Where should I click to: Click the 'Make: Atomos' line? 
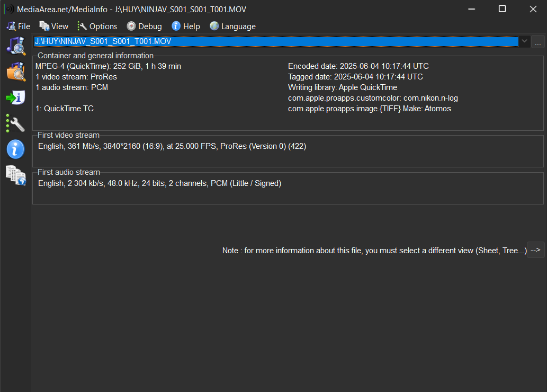pos(370,109)
